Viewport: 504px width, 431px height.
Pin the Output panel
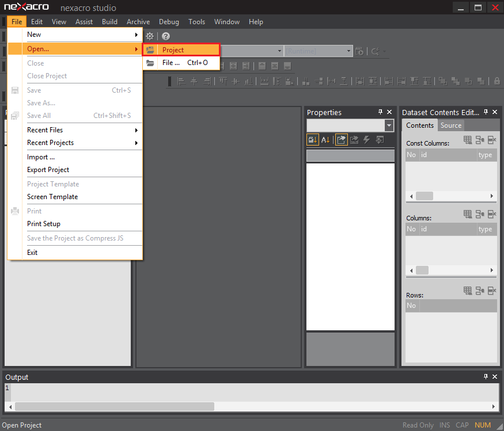click(x=486, y=376)
